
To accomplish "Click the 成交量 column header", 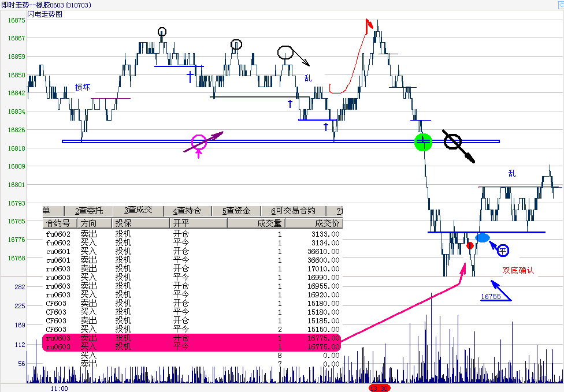I will (x=269, y=223).
